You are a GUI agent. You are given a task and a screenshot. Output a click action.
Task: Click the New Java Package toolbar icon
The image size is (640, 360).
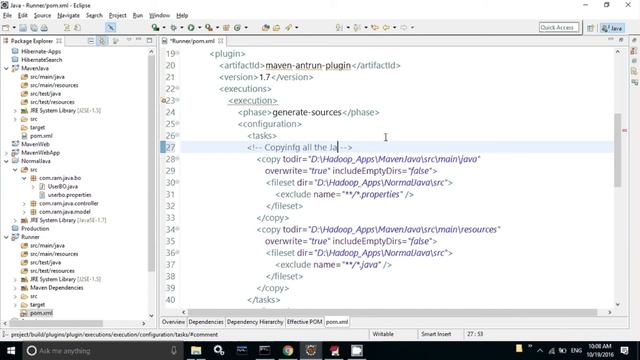pos(226,28)
